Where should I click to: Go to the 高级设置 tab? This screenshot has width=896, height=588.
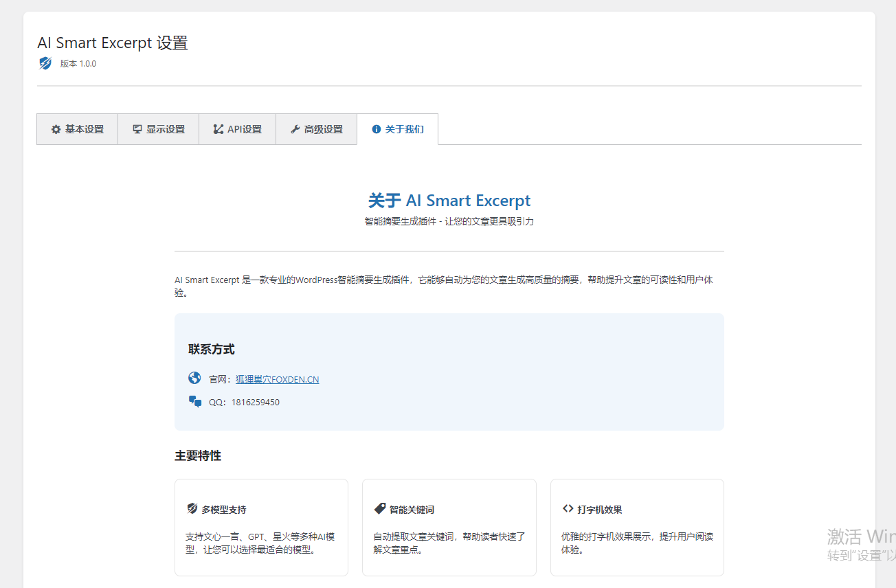click(317, 129)
